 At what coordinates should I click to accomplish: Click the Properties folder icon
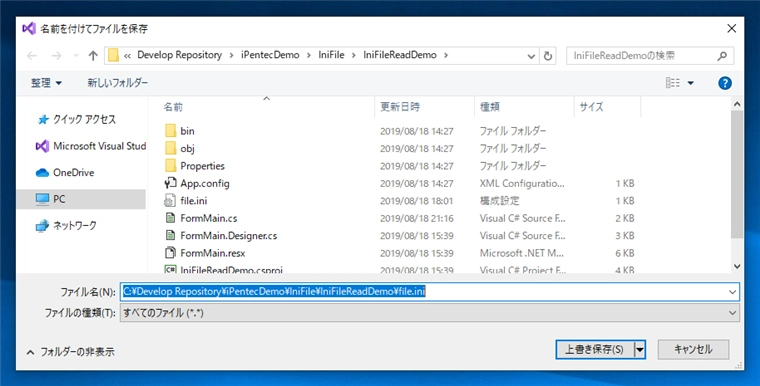coord(171,166)
